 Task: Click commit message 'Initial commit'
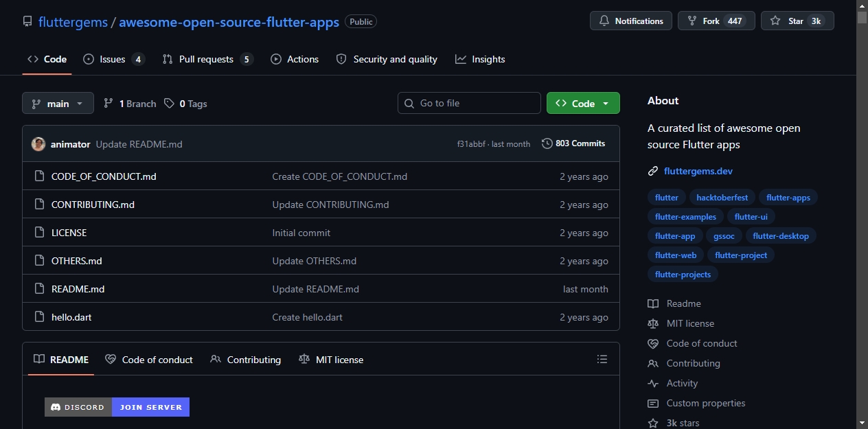(301, 233)
